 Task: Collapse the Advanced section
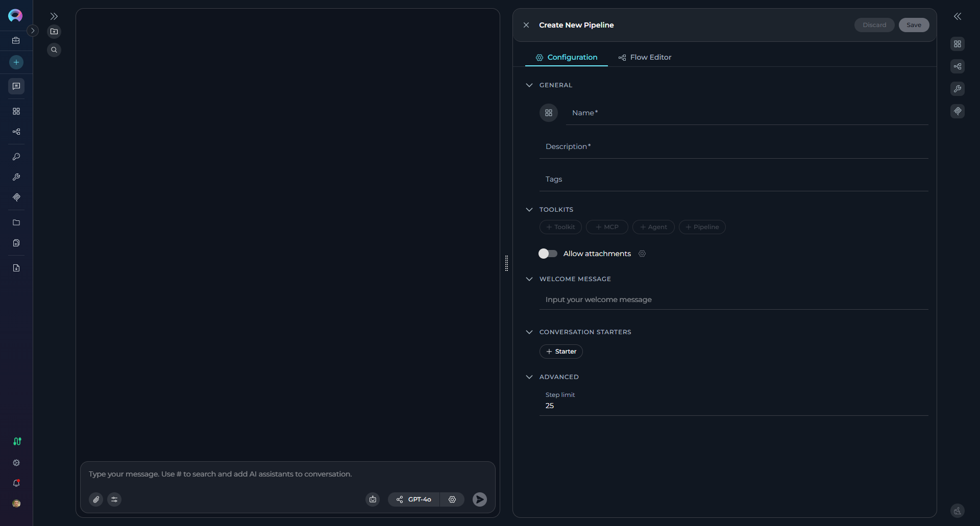point(529,377)
